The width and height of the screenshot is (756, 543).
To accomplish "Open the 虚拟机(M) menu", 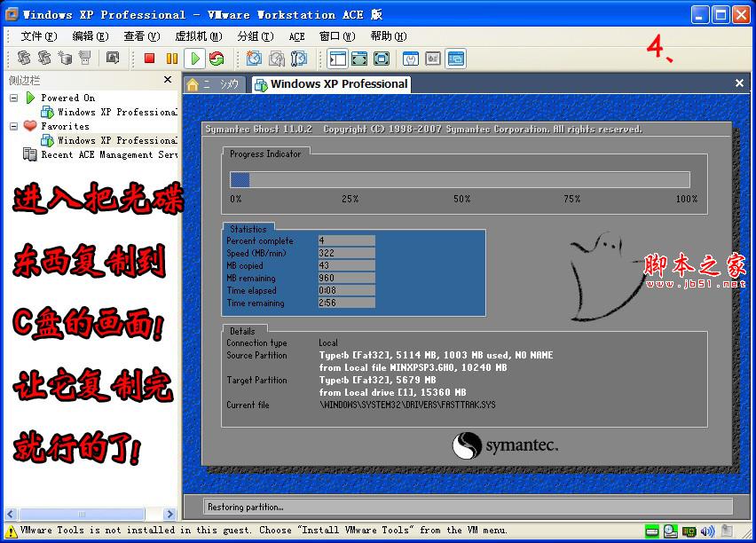I will (199, 36).
